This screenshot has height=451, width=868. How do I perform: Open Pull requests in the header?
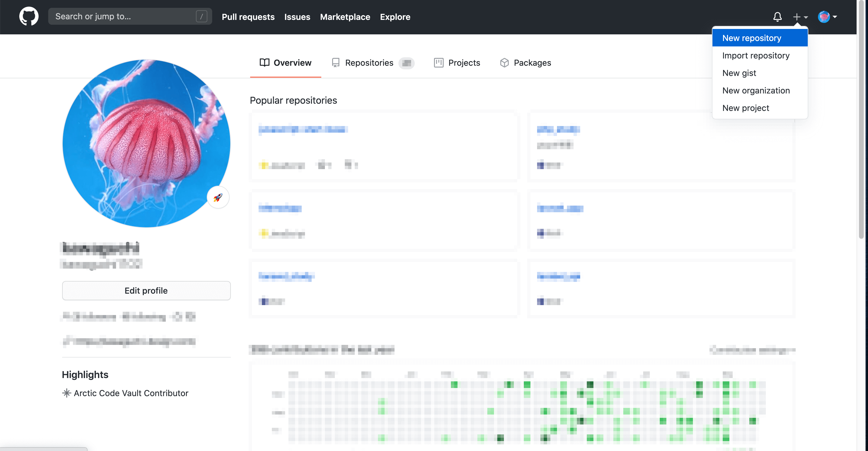[x=248, y=17]
